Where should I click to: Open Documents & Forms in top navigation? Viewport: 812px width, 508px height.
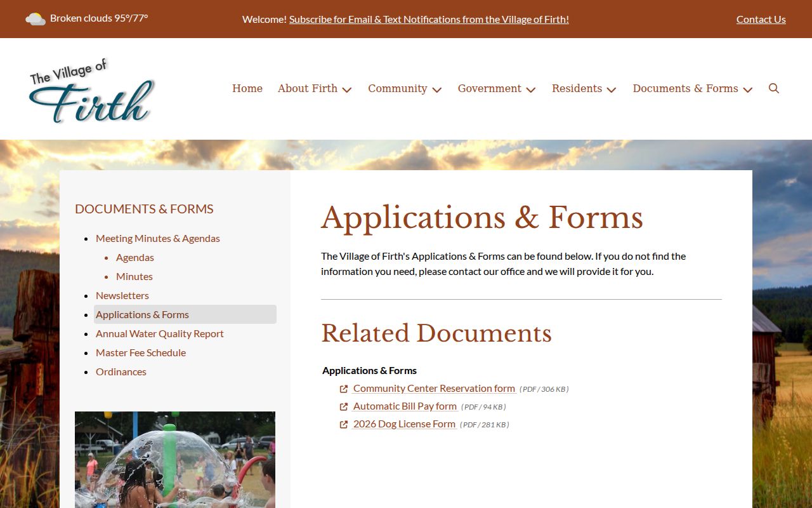685,88
